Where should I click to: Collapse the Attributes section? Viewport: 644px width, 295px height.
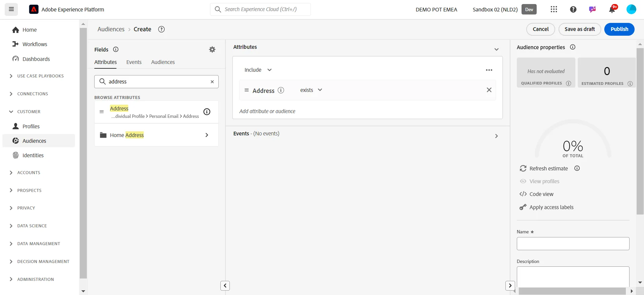coord(496,50)
